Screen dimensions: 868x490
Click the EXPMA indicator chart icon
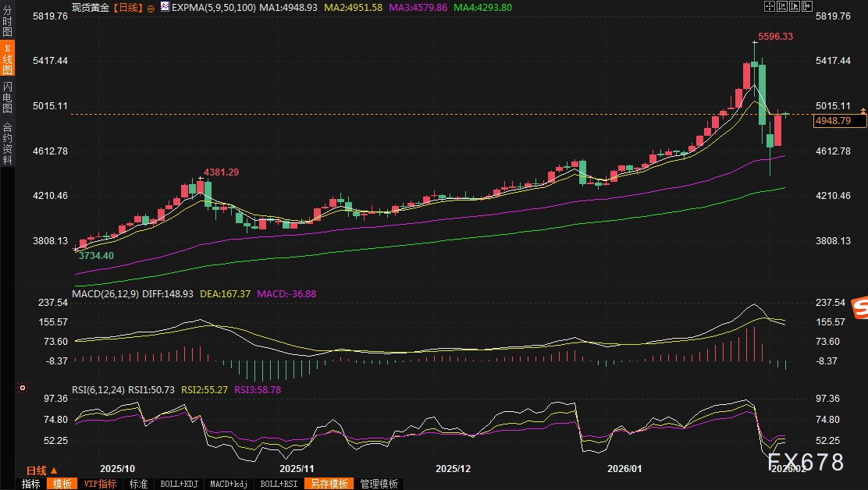click(x=164, y=6)
